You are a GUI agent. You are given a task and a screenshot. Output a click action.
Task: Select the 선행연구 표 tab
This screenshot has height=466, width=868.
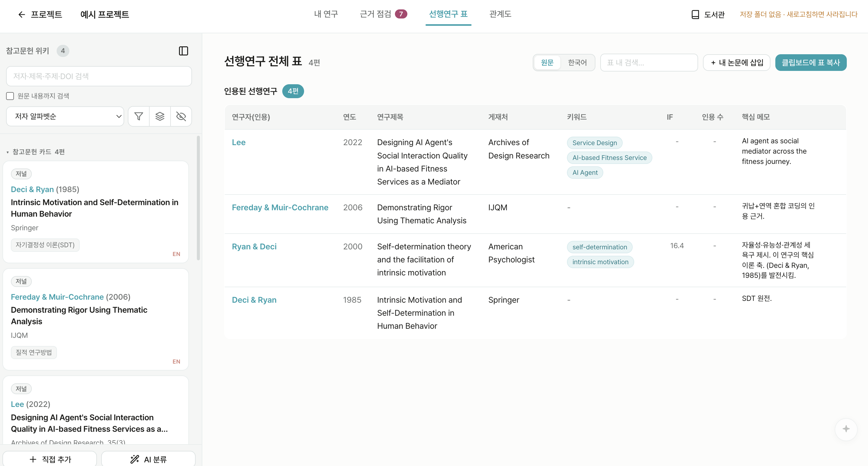[x=448, y=14]
